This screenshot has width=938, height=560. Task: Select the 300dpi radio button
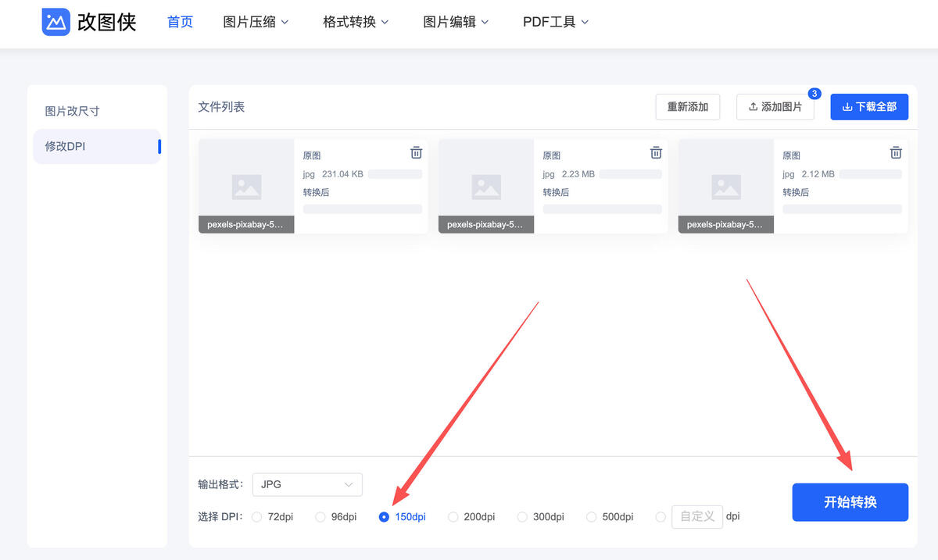coord(521,517)
